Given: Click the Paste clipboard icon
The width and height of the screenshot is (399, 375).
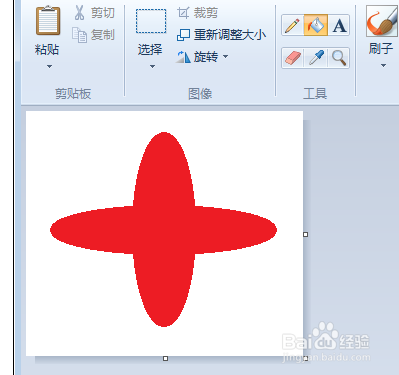Looking at the screenshot, I should (48, 20).
